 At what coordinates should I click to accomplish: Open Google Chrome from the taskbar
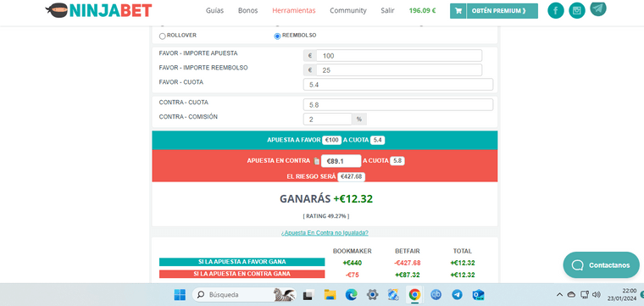[x=414, y=294]
